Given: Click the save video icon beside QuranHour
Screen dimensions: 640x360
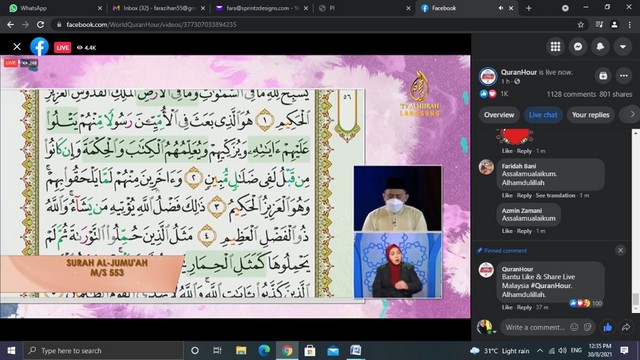Looking at the screenshot, I should point(603,76).
